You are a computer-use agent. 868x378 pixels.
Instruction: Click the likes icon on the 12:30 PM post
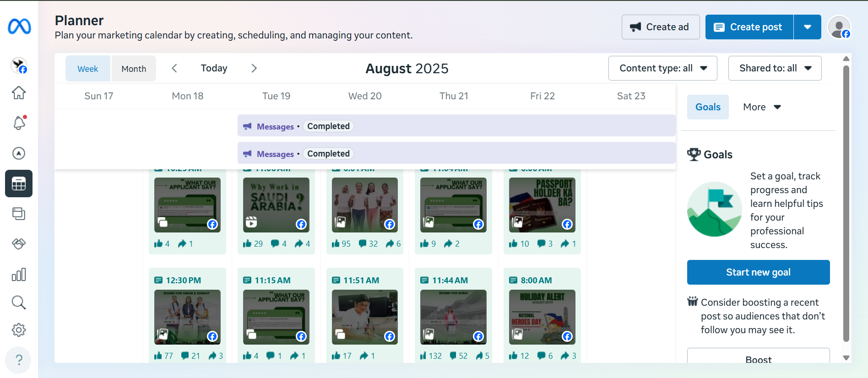158,356
